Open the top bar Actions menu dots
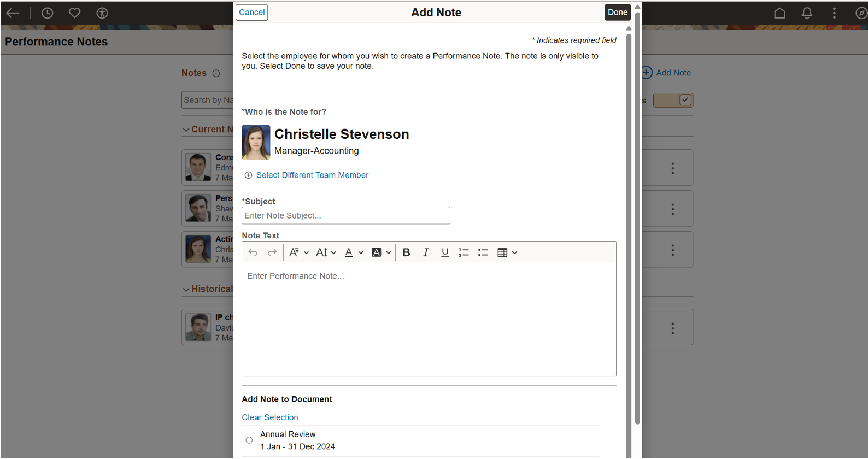This screenshot has height=459, width=868. [834, 13]
